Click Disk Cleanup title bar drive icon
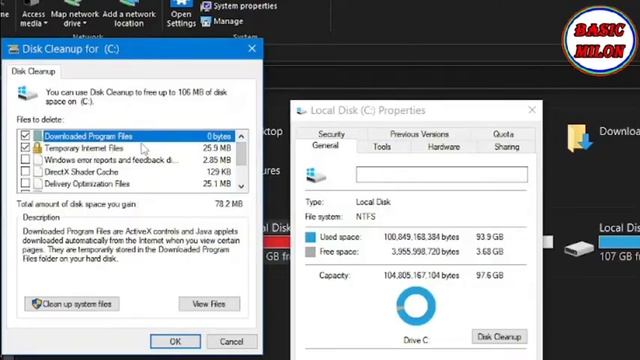This screenshot has height=360, width=640. pos(13,49)
